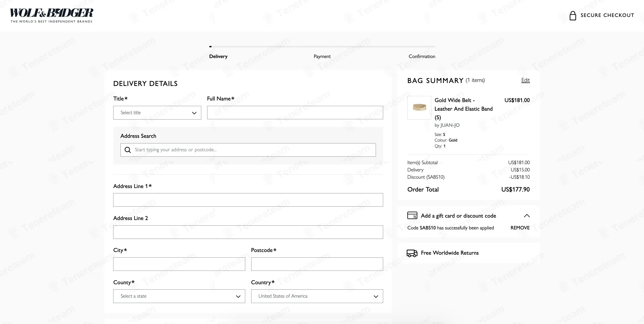Open the Gold Wide Belt product thumbnail
This screenshot has height=324, width=644.
pyautogui.click(x=419, y=108)
